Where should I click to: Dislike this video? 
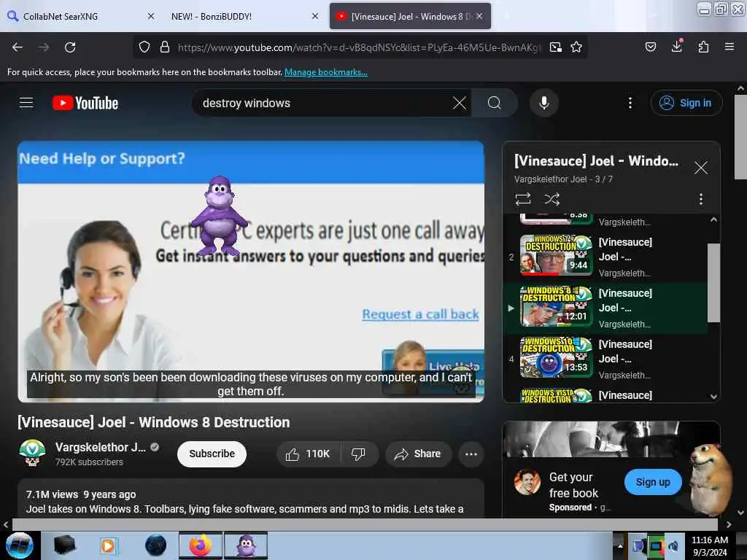[358, 454]
